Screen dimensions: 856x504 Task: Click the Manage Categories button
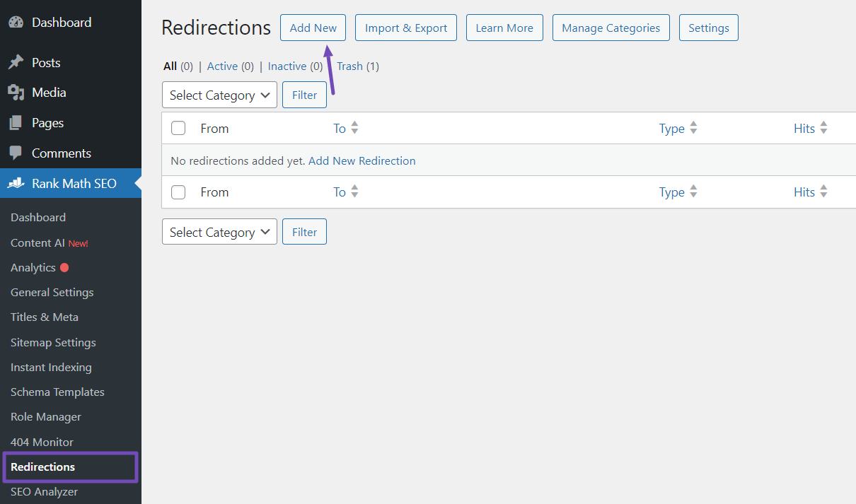click(611, 28)
